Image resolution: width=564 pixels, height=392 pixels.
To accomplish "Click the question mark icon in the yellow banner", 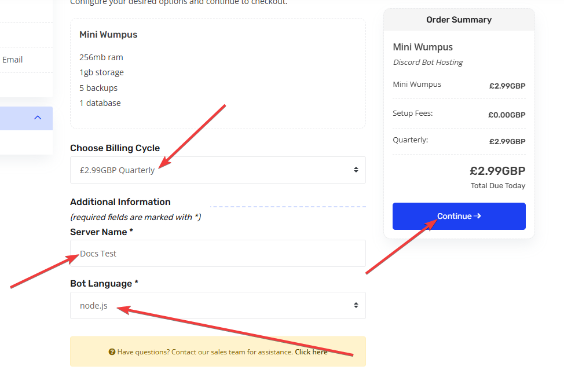I will click(x=112, y=352).
